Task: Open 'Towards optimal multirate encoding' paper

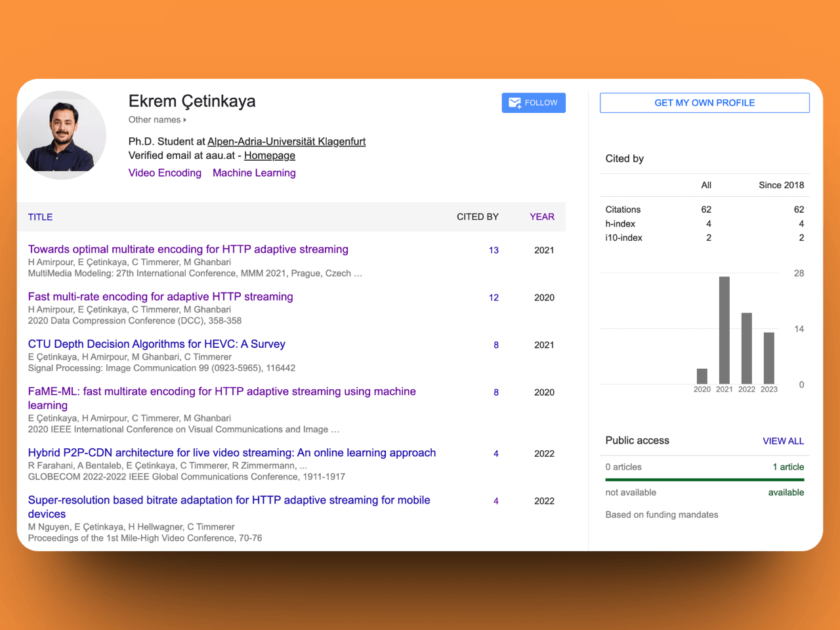Action: [188, 249]
